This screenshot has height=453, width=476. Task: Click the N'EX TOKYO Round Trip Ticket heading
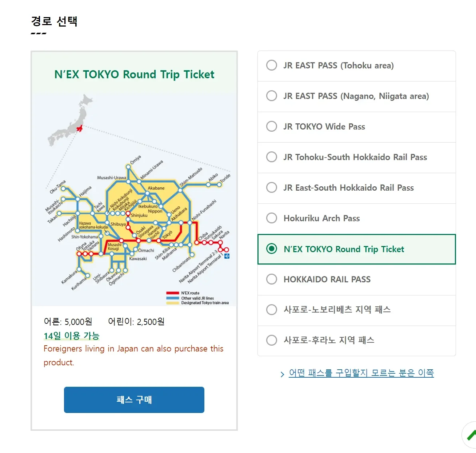134,75
